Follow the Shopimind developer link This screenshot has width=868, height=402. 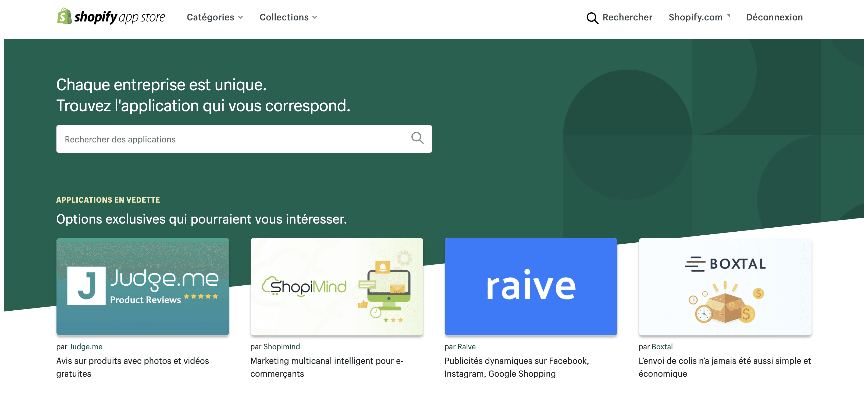click(281, 346)
